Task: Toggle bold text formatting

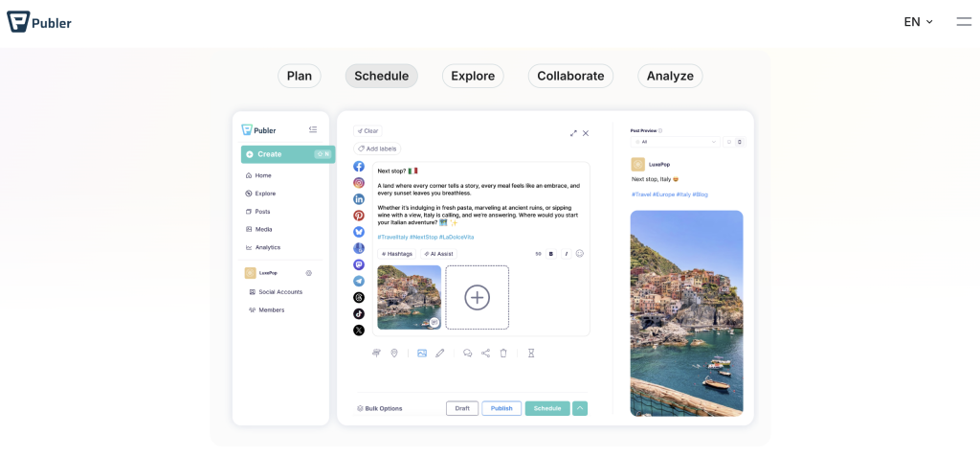Action: click(x=551, y=254)
